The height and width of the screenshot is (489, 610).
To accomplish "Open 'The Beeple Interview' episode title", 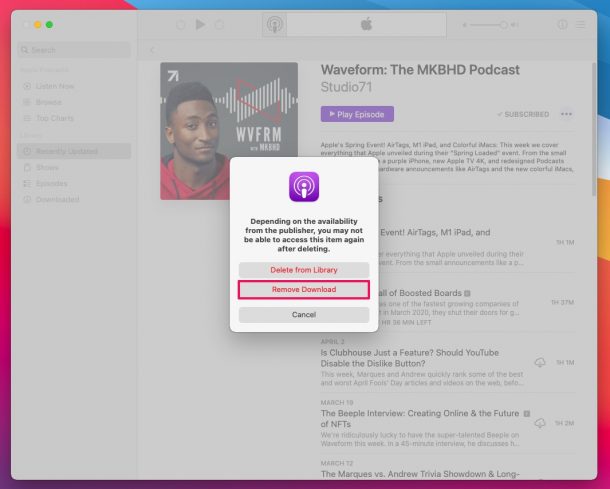I will pos(420,419).
